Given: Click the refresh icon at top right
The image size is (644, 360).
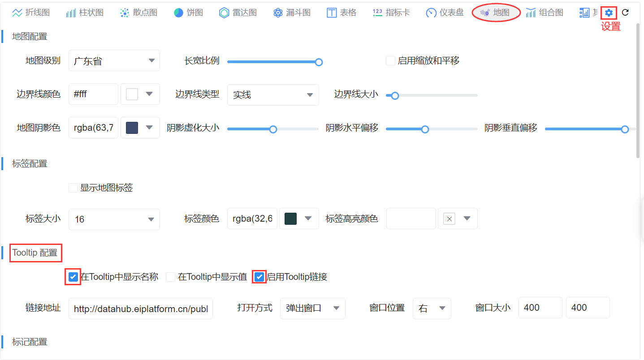Looking at the screenshot, I should [625, 13].
